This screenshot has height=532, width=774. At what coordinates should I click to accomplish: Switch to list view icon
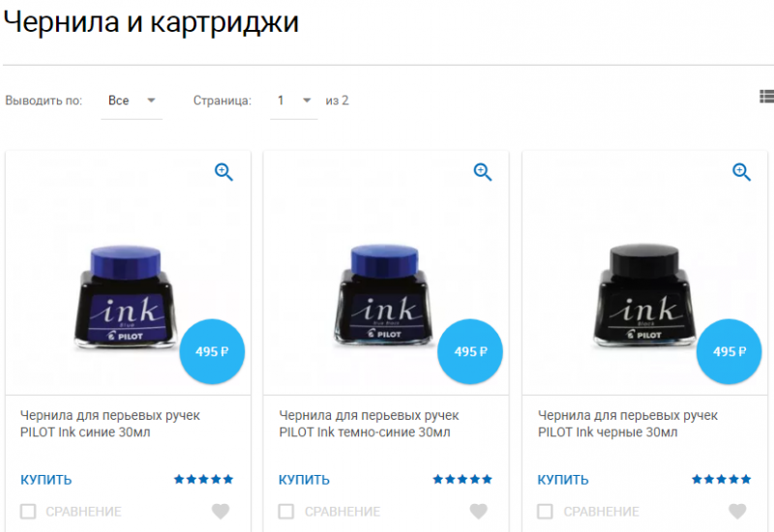[x=766, y=96]
